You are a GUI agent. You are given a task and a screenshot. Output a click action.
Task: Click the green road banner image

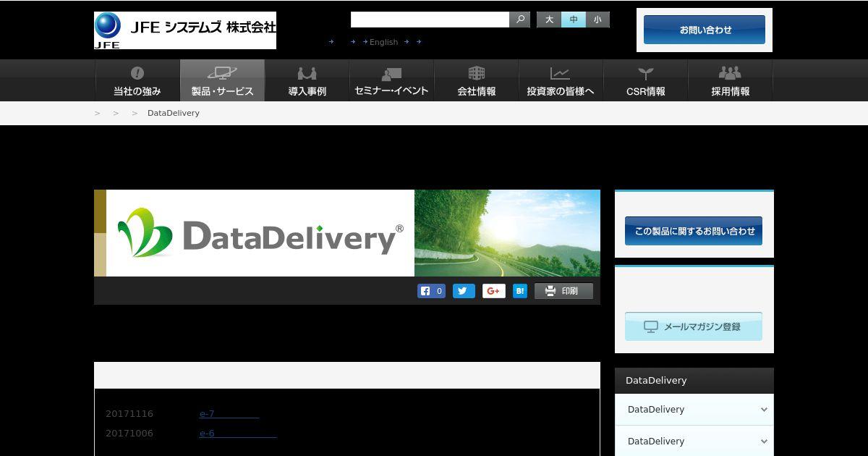tap(507, 233)
